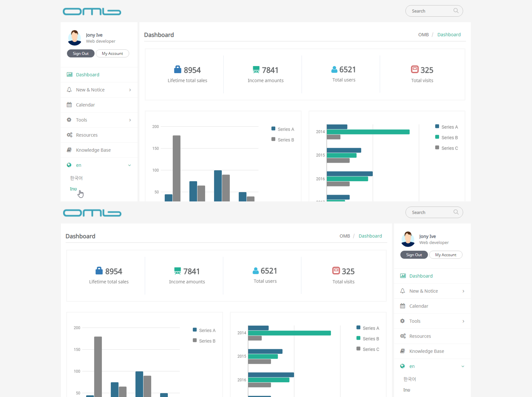Image resolution: width=532 pixels, height=397 pixels.
Task: Click Knowledge Base book icon in the right sidebar
Action: coord(403,351)
